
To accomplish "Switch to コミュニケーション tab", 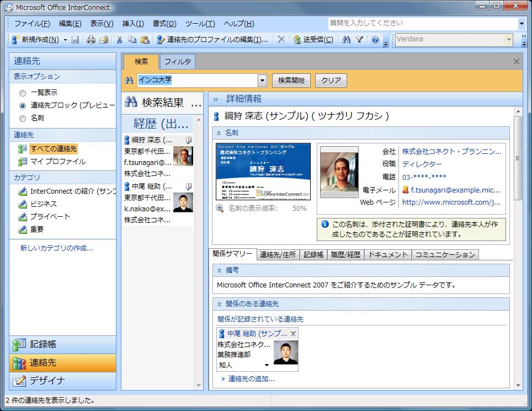I will pyautogui.click(x=445, y=255).
